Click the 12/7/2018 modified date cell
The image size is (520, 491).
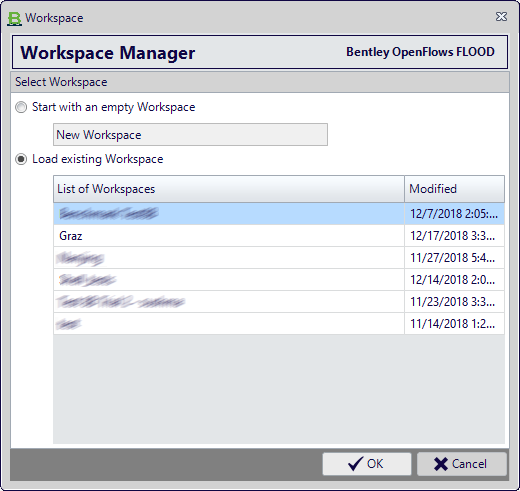pos(454,214)
